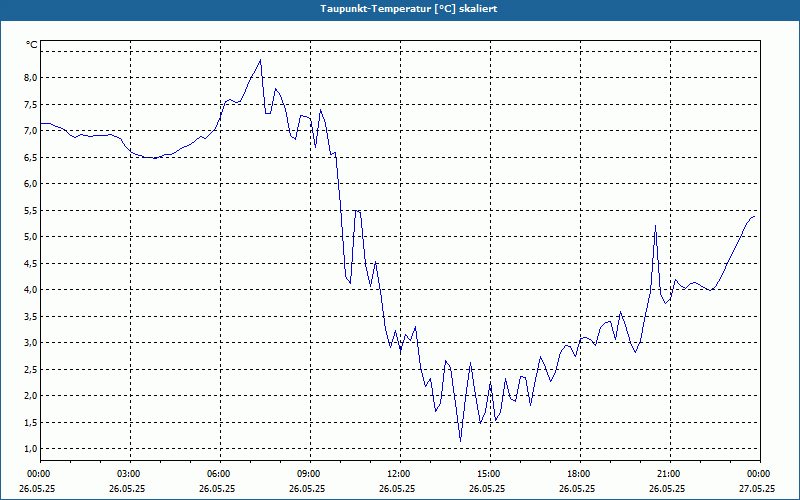Image resolution: width=800 pixels, height=500 pixels.
Task: Click the 21:00 time label
Action: [670, 474]
